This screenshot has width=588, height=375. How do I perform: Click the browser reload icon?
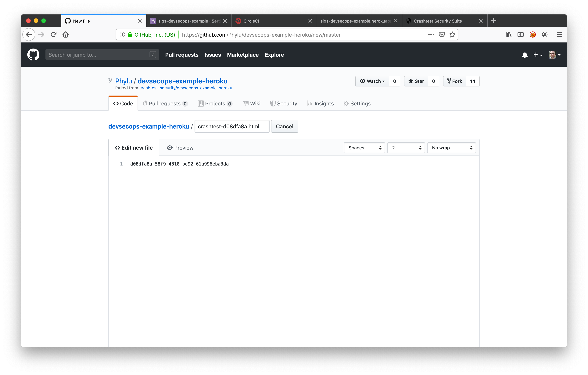click(53, 35)
